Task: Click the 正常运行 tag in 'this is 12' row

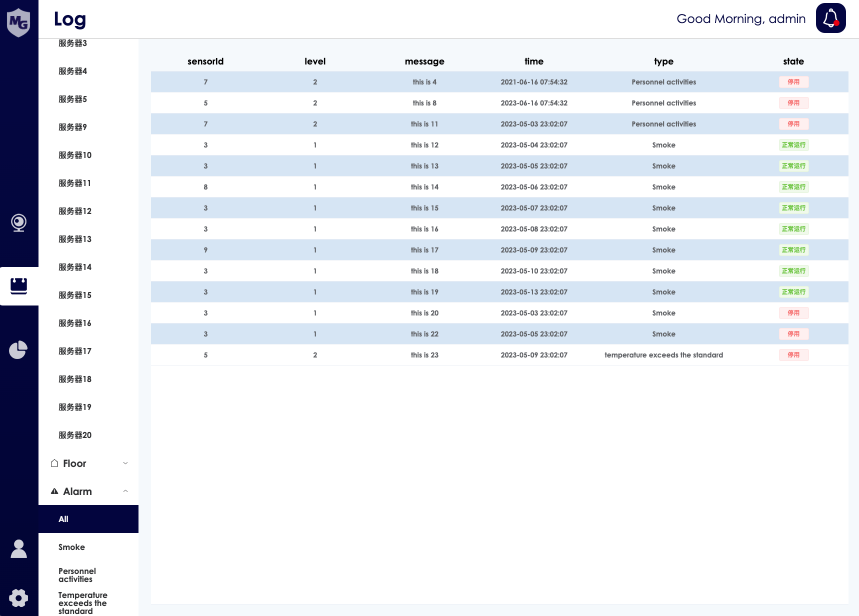Action: [x=793, y=145]
